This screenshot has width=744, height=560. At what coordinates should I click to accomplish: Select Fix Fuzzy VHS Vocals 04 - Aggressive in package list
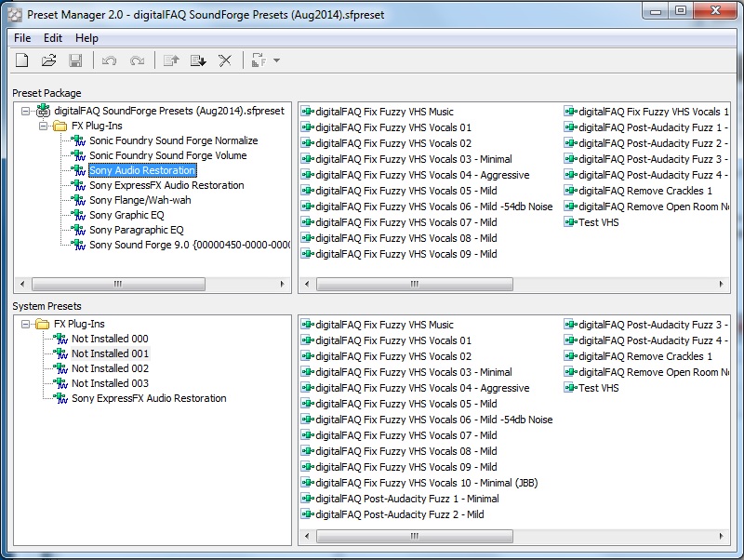coord(422,175)
